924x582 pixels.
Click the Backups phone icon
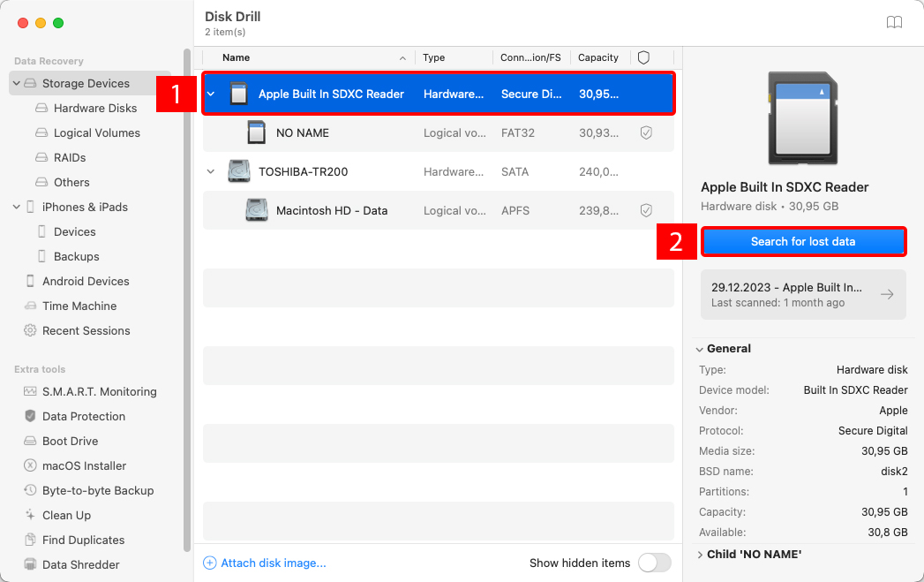(x=41, y=256)
